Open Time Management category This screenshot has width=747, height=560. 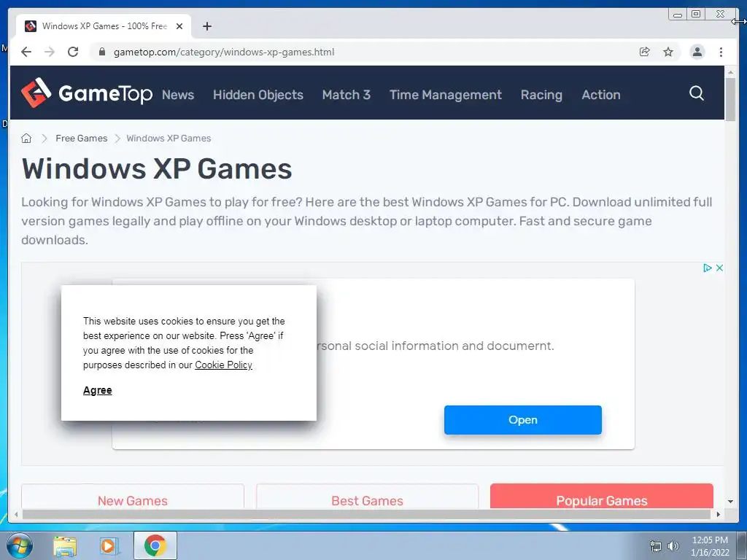(x=446, y=95)
